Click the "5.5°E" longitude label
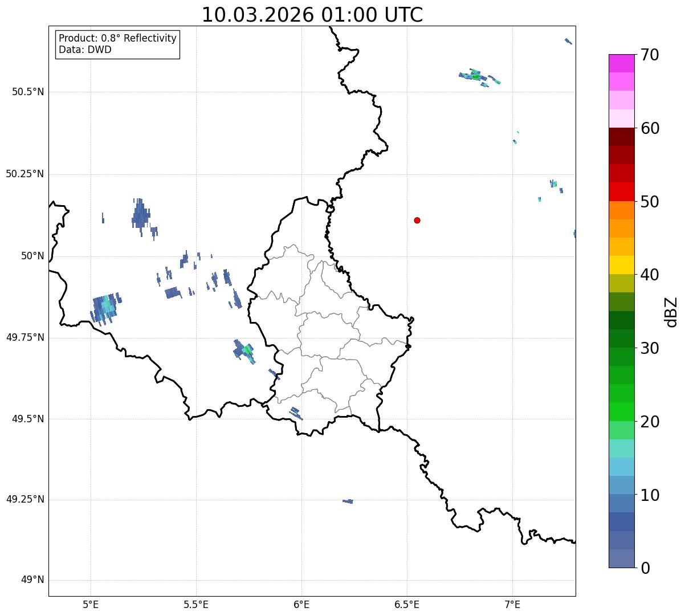The width and height of the screenshot is (685, 616). [196, 604]
